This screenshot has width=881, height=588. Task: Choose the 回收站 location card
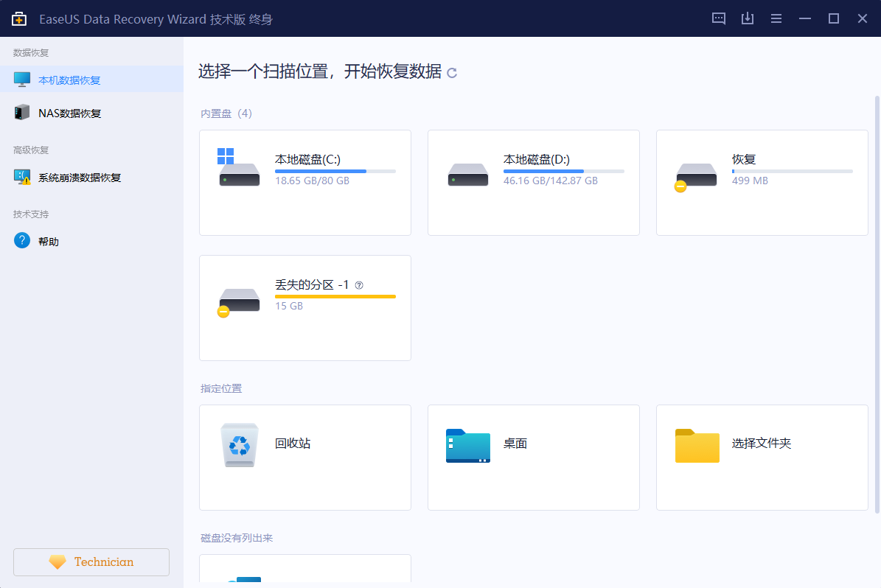305,458
